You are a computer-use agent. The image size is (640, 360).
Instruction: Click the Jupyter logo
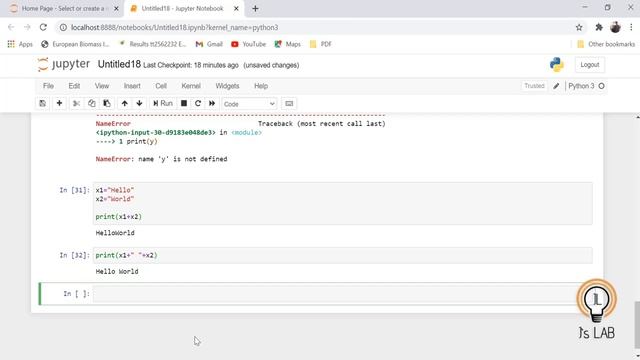[x=63, y=64]
